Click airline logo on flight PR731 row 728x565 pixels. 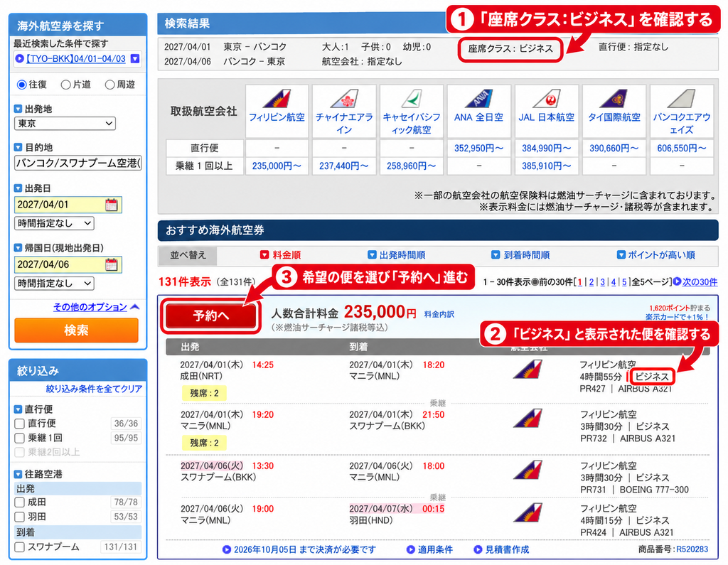(528, 470)
